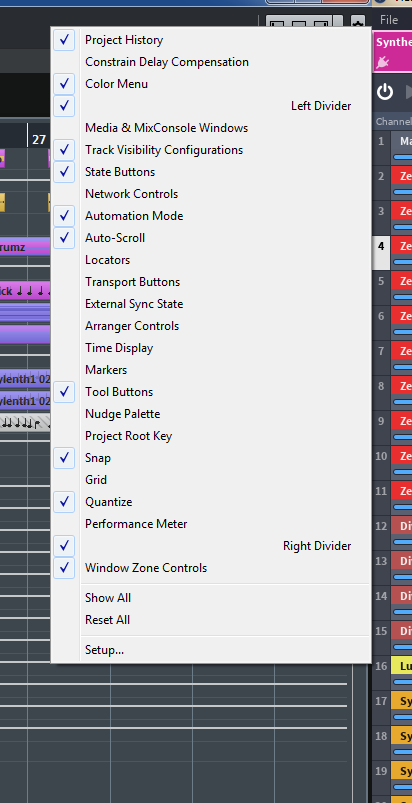Click bar 27 on the ruler
Viewport: 412px width, 803px height.
[x=39, y=139]
